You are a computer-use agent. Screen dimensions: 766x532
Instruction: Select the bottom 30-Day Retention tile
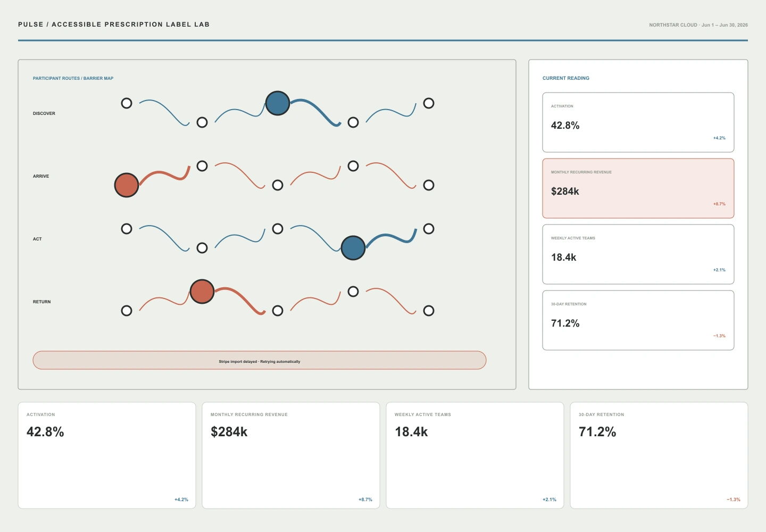[659, 455]
